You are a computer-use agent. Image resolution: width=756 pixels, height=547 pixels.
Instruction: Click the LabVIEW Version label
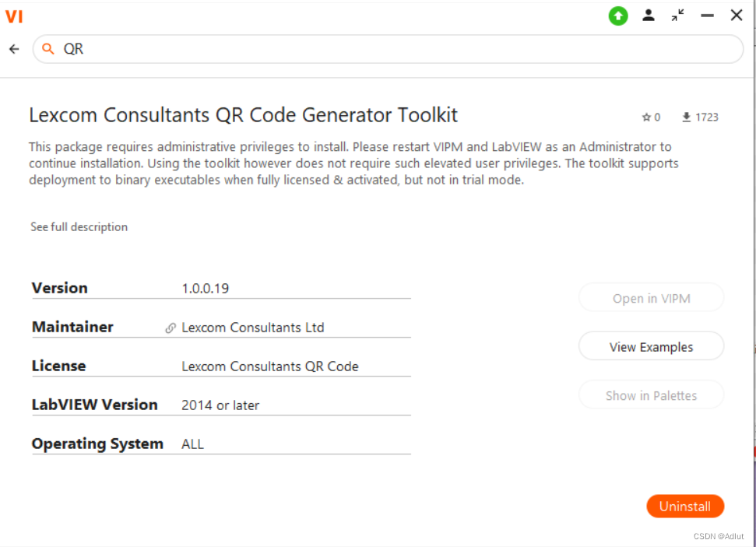[94, 405]
